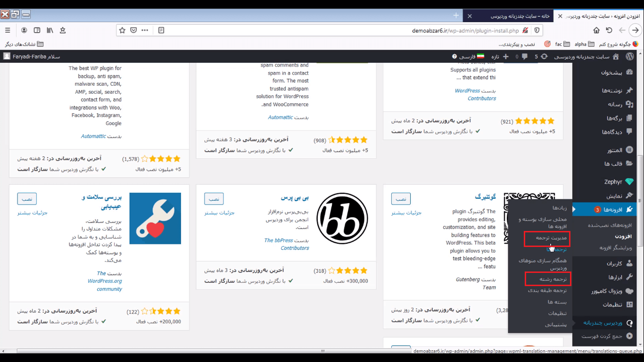Open the updates icon showing 5
The width and height of the screenshot is (644, 362).
pos(541,57)
